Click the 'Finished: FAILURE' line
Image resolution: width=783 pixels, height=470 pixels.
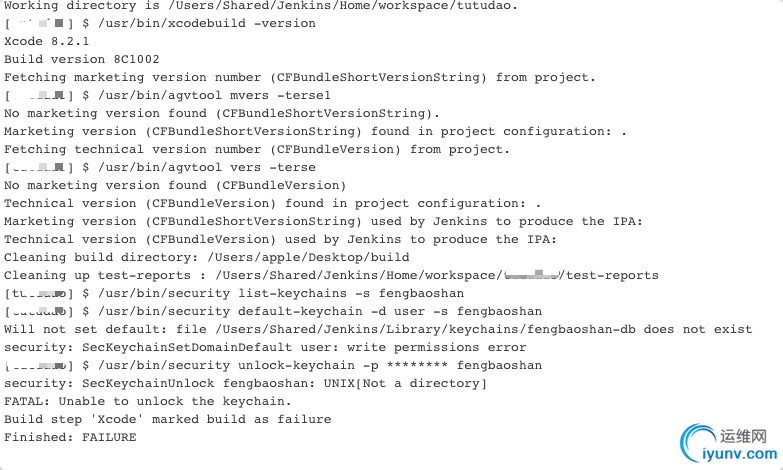click(x=70, y=437)
